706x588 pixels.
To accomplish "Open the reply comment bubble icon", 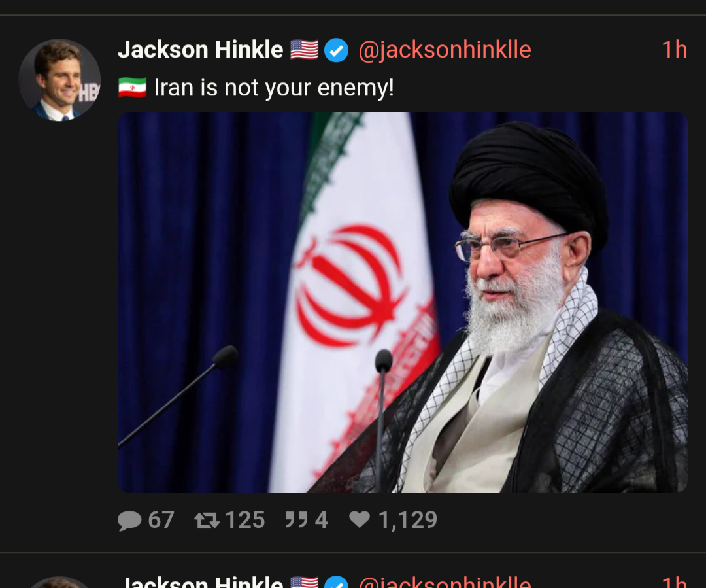I will (x=129, y=521).
